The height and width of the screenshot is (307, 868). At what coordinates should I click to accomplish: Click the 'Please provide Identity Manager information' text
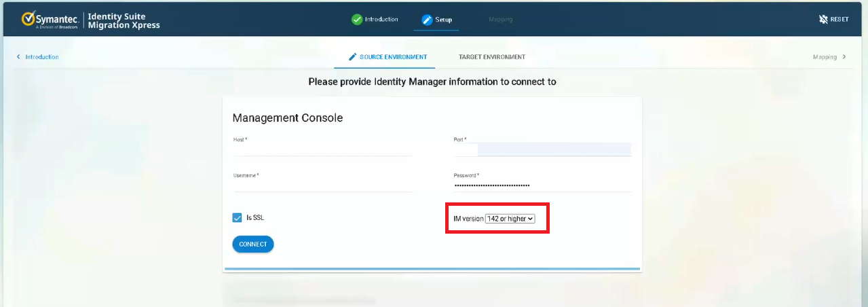pos(432,82)
